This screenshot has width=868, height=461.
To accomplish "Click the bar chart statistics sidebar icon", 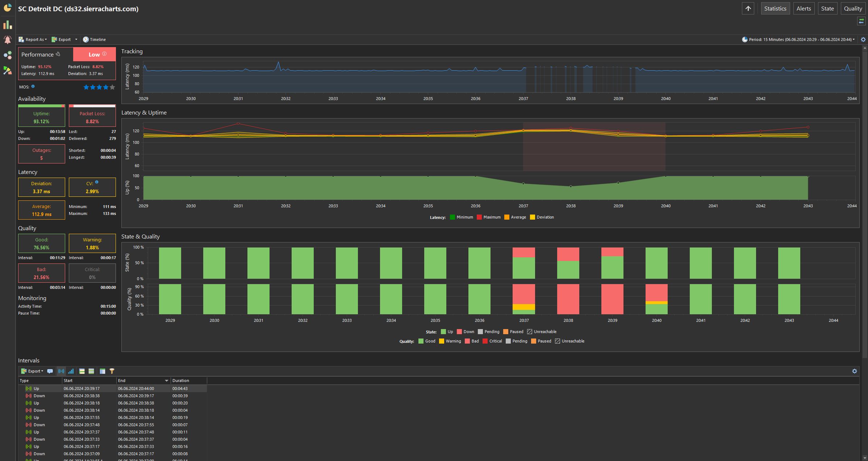I will [8, 25].
